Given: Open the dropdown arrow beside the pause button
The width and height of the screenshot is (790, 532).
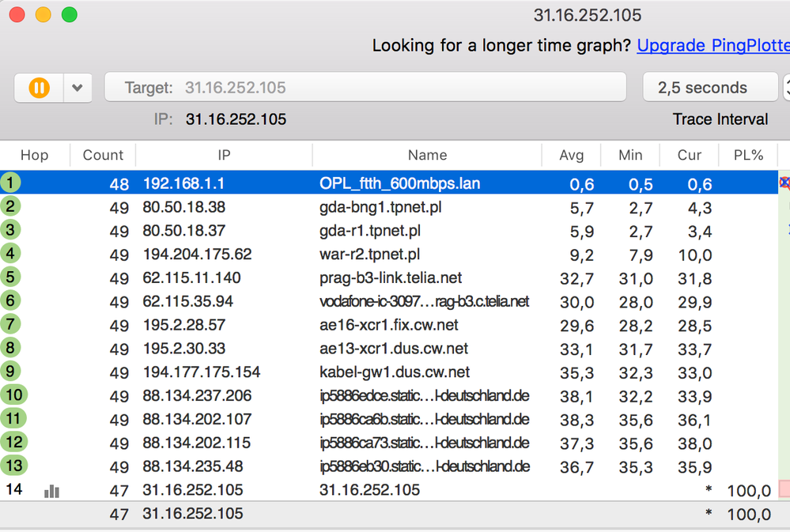Looking at the screenshot, I should pos(77,88).
